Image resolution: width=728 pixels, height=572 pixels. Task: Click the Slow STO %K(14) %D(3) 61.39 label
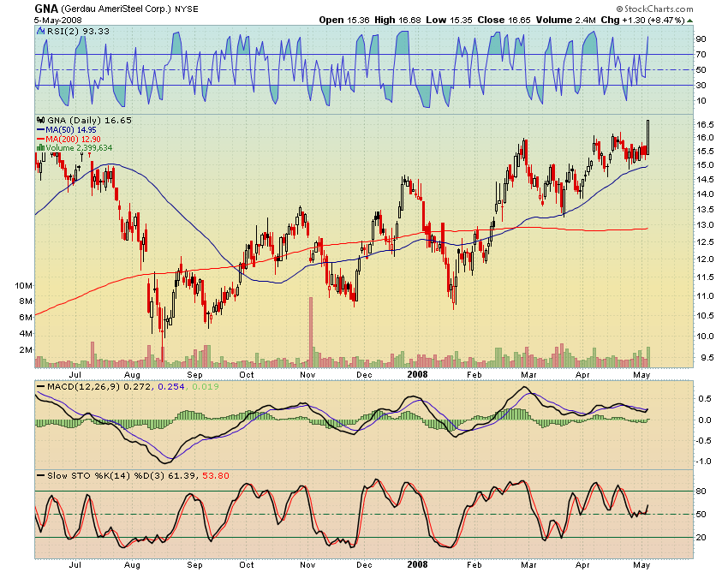(123, 476)
